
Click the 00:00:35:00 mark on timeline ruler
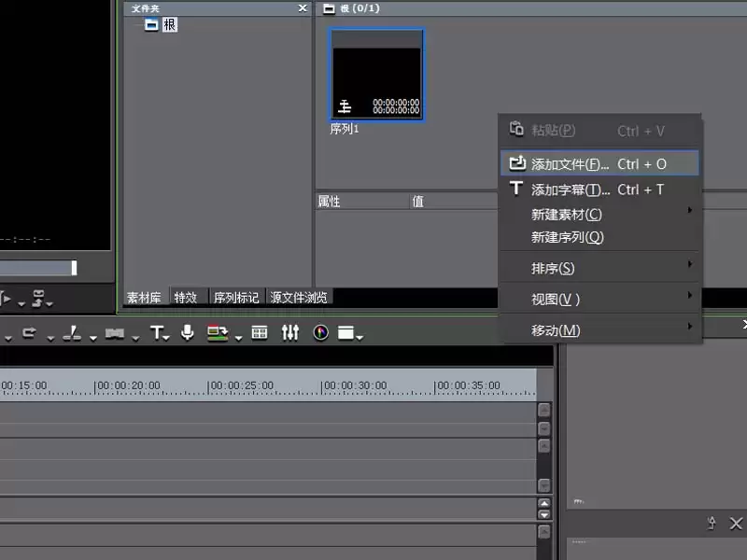469,385
